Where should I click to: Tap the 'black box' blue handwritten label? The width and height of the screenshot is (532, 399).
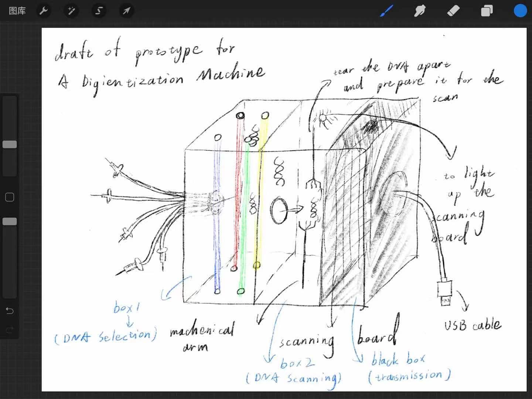click(398, 359)
